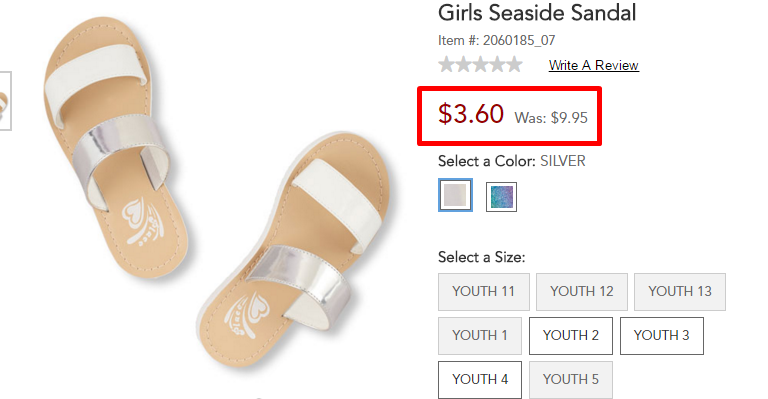
Task: Select the blue-purple glitter color swatch
Action: coord(501,197)
